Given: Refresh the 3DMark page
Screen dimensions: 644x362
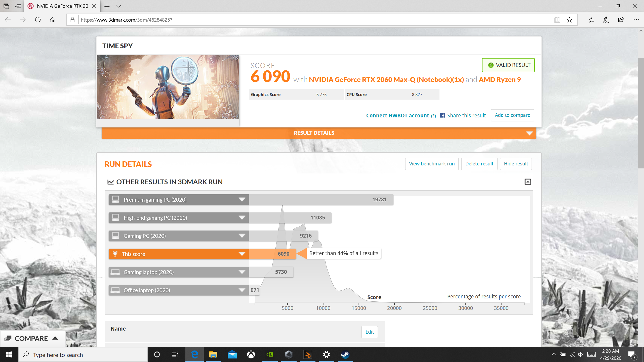Looking at the screenshot, I should pyautogui.click(x=38, y=20).
